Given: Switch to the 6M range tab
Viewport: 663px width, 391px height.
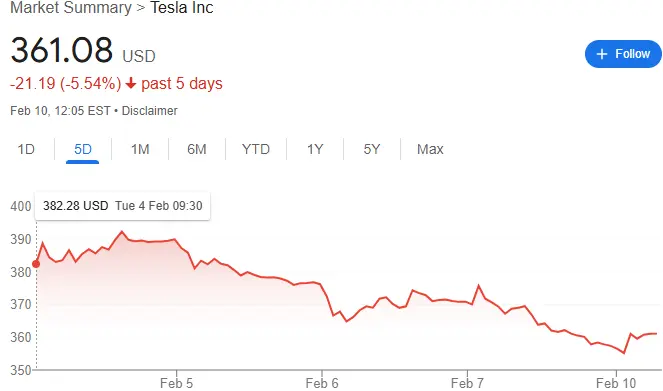Looking at the screenshot, I should (x=197, y=149).
